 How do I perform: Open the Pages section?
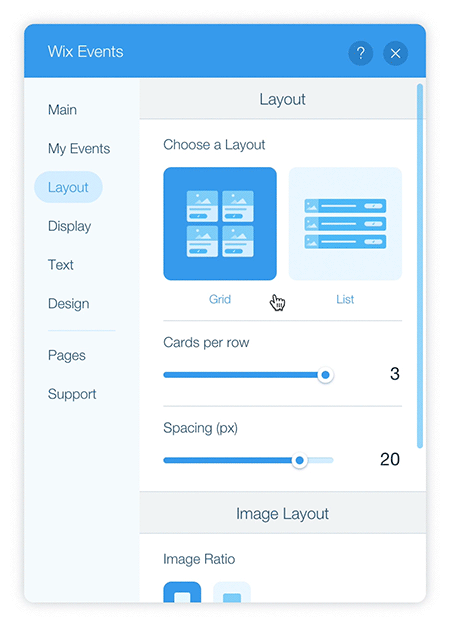(67, 355)
